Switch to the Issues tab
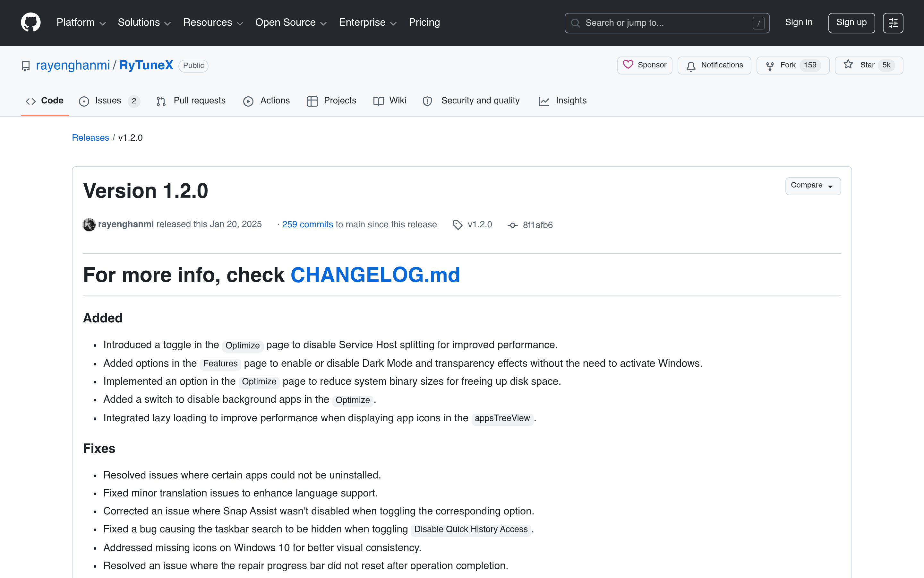924x578 pixels. (110, 101)
